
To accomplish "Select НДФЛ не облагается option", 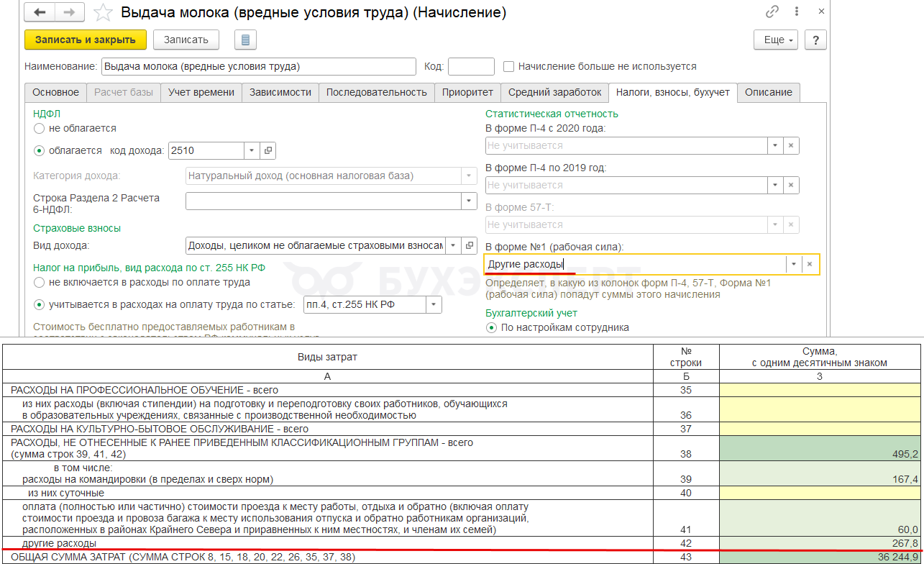I will click(39, 128).
